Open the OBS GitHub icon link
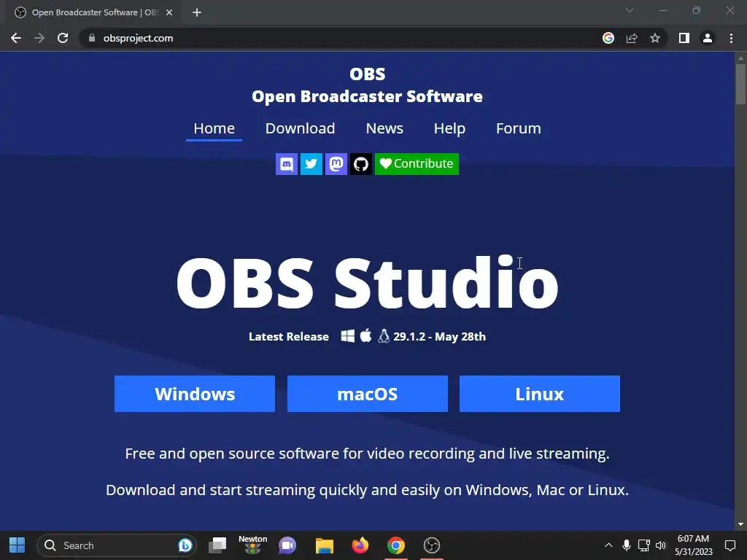 [x=360, y=164]
